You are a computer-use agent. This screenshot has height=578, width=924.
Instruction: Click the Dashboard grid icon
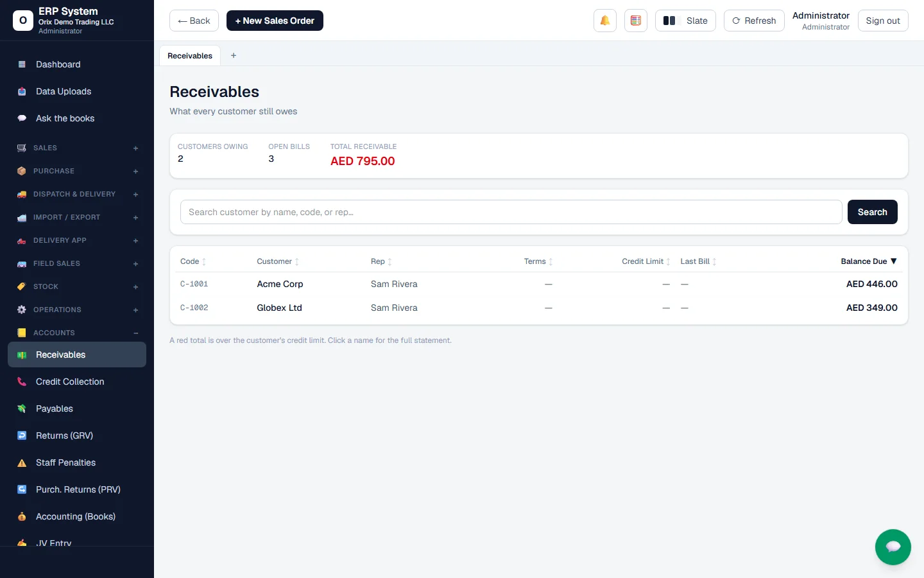tap(22, 64)
